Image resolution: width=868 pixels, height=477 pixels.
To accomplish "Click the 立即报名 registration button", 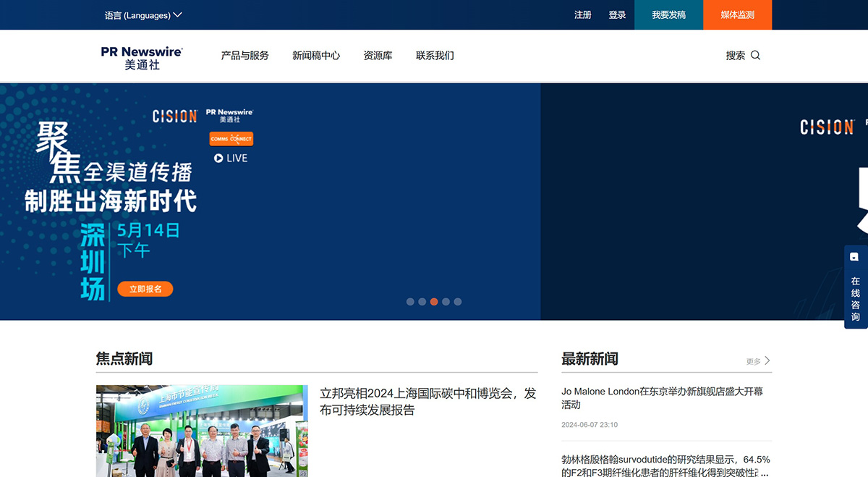I will point(145,289).
